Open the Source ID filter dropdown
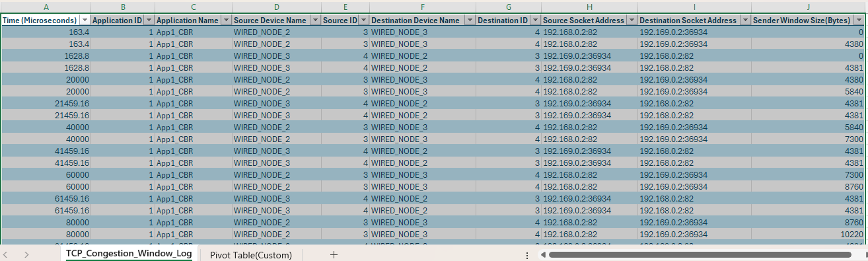 (363, 20)
